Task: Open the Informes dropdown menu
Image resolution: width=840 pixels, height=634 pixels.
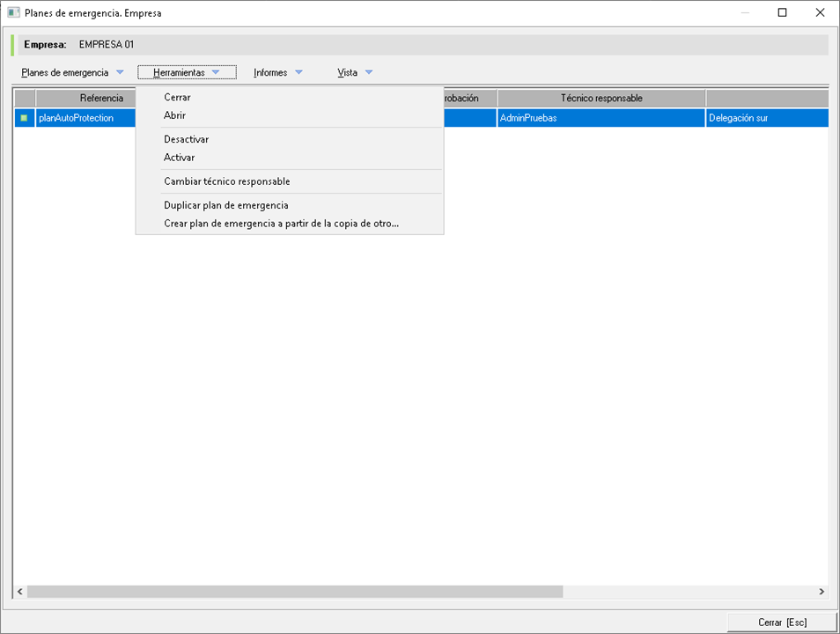Action: coord(277,72)
